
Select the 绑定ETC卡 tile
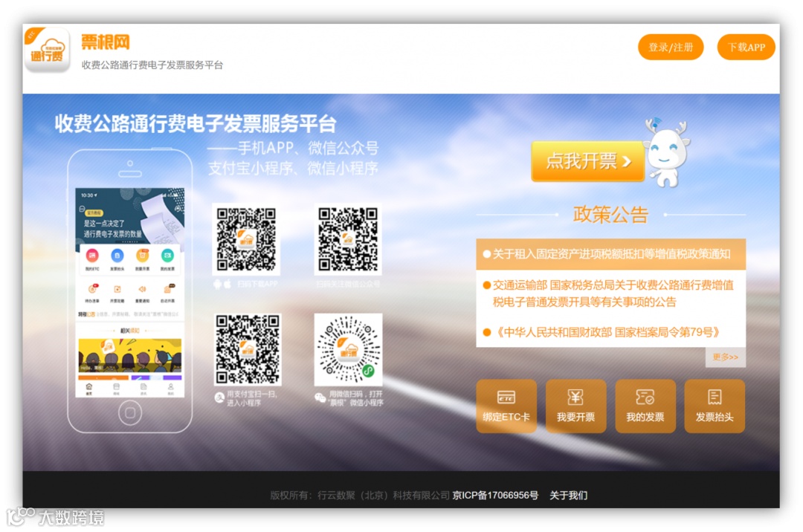pyautogui.click(x=506, y=406)
